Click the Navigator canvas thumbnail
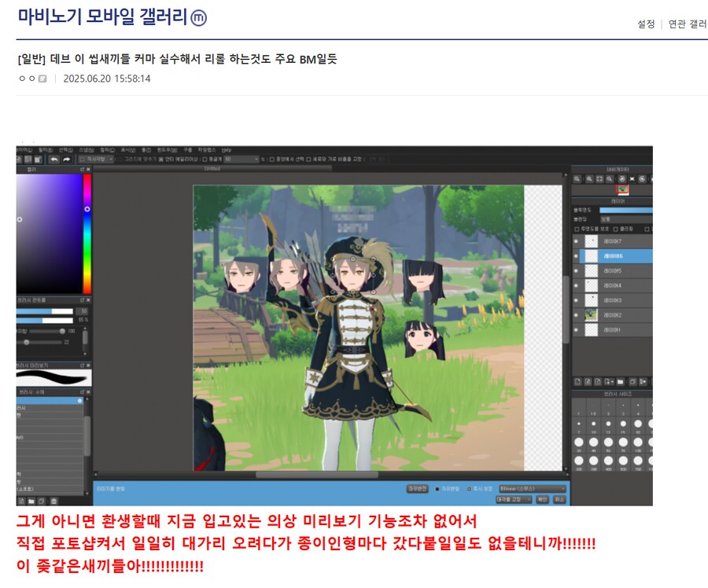Viewport: 708px width, 588px height. pyautogui.click(x=623, y=190)
